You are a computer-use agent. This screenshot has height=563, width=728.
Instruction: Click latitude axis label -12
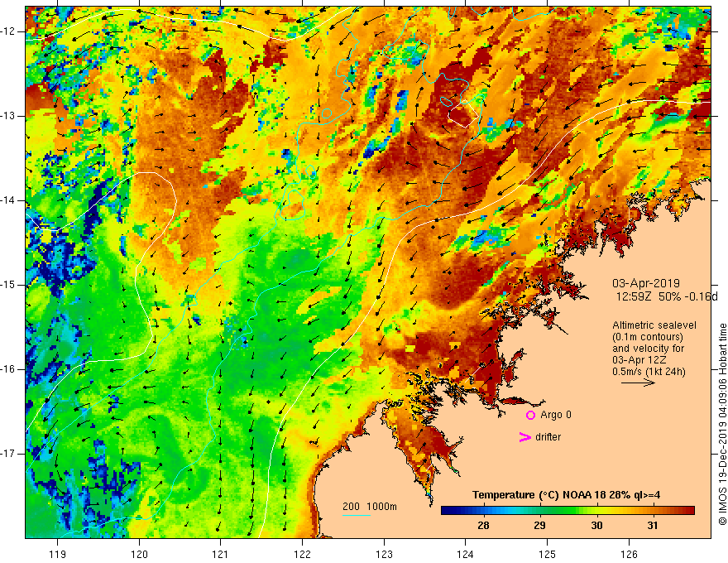(x=9, y=31)
